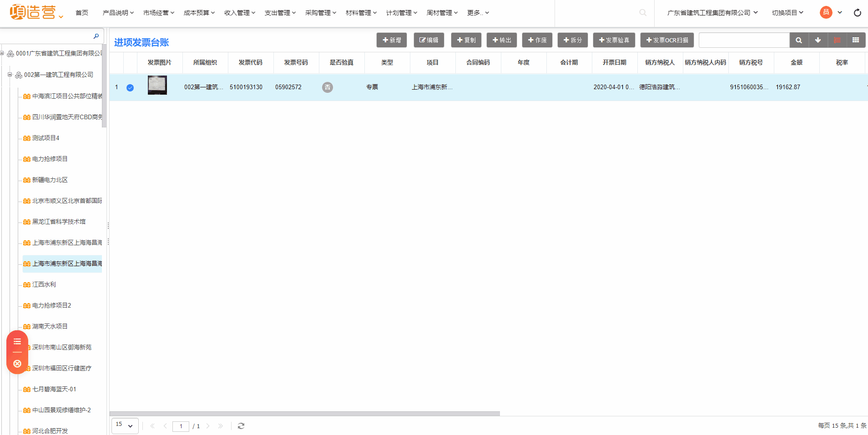Click the 发票验真 button

[x=614, y=40]
